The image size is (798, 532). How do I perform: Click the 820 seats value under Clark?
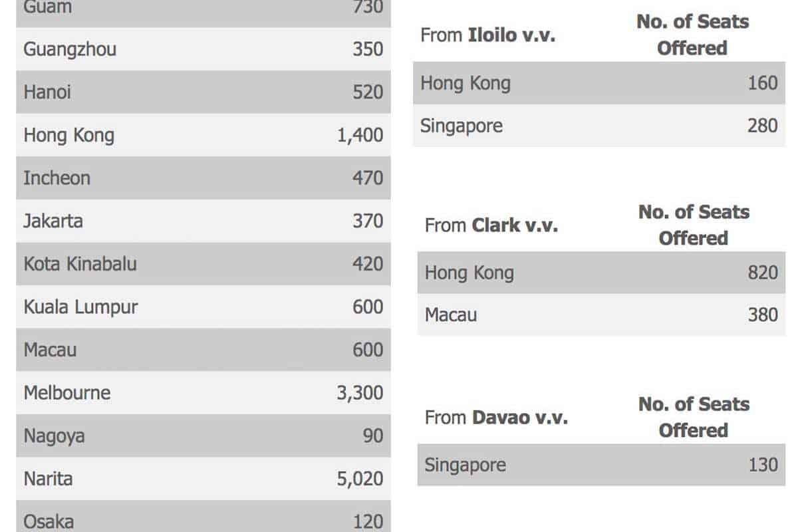[x=762, y=273]
